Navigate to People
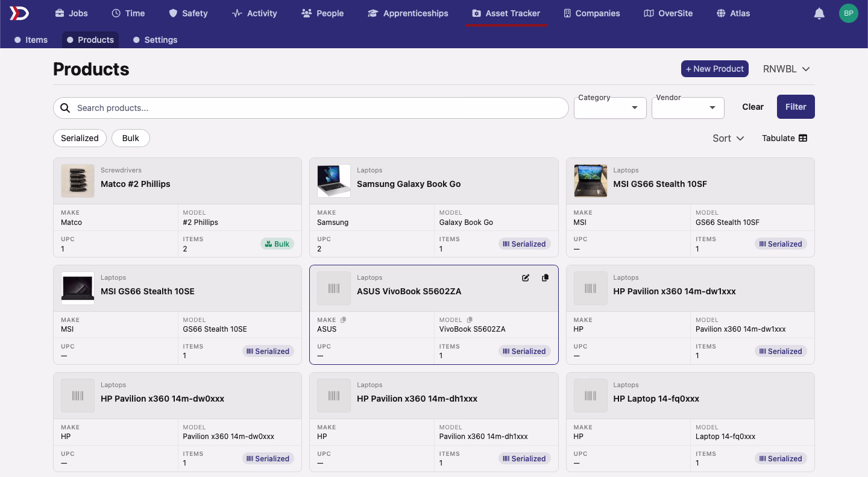This screenshot has height=477, width=868. tap(322, 13)
